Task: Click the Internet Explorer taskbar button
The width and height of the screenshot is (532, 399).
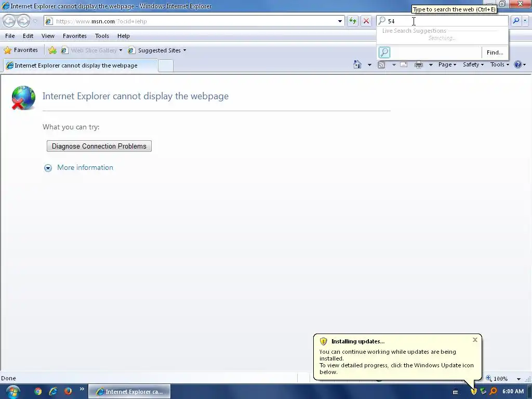Action: click(x=129, y=392)
